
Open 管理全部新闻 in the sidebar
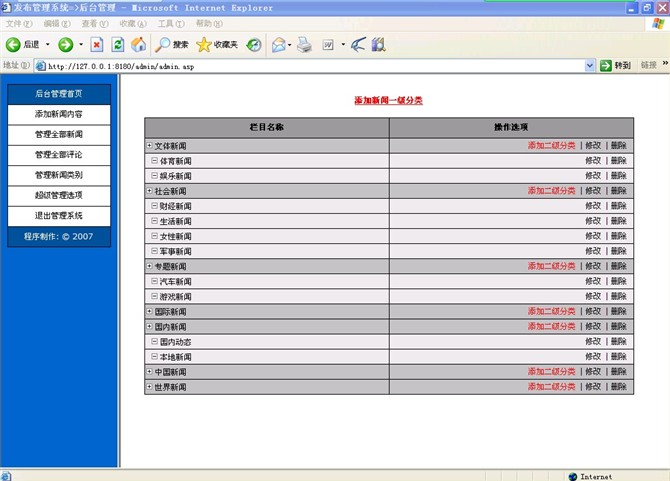[59, 135]
